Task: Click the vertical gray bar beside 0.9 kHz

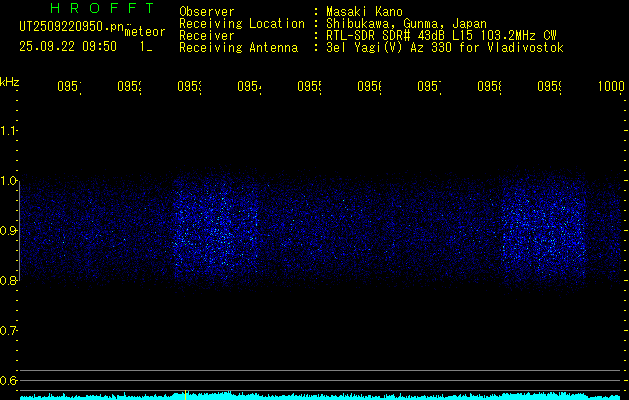Action: 19,231
